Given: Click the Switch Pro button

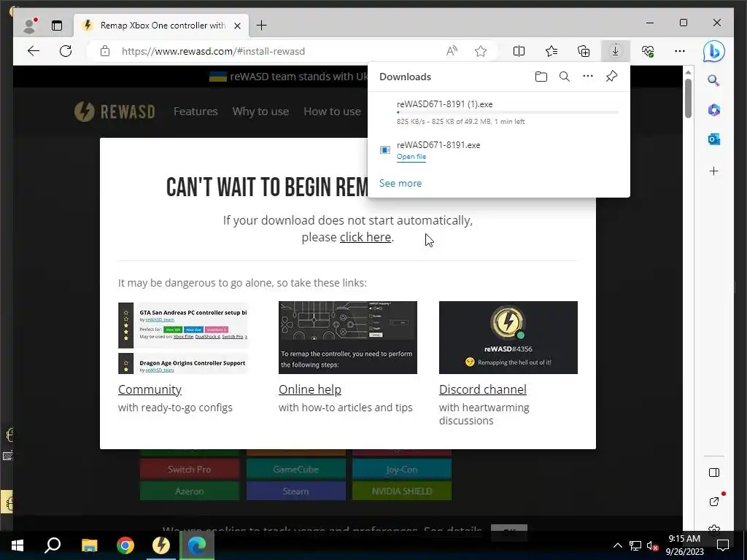Looking at the screenshot, I should click(x=189, y=469).
